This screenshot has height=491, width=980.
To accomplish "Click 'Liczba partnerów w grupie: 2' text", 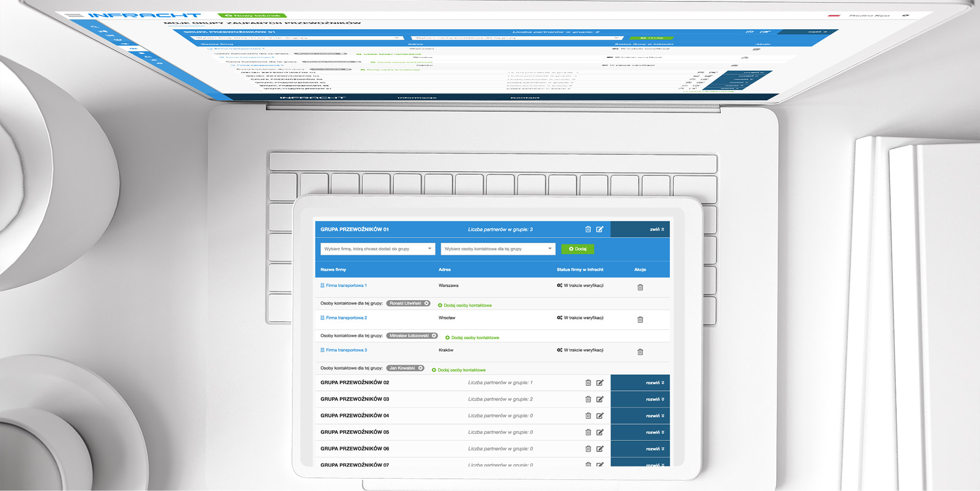I will pos(500,399).
